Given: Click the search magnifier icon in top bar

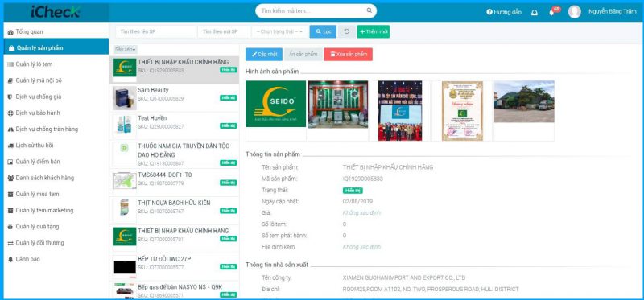Looking at the screenshot, I should click(x=369, y=10).
